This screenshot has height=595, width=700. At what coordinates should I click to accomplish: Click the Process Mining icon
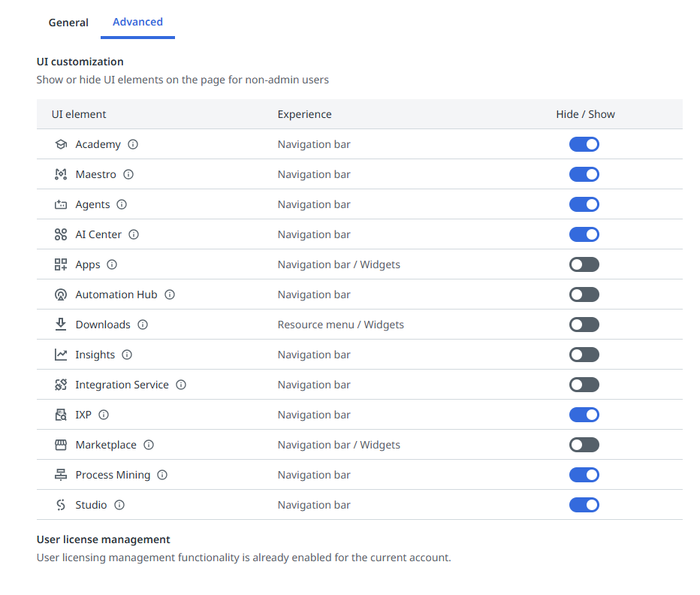(x=61, y=475)
